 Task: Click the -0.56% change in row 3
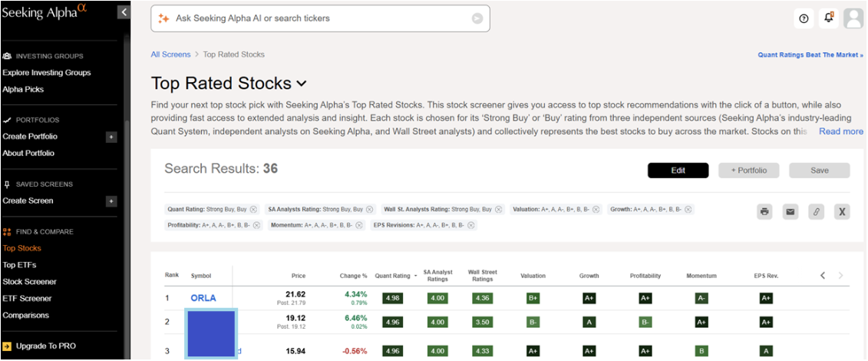click(x=355, y=351)
